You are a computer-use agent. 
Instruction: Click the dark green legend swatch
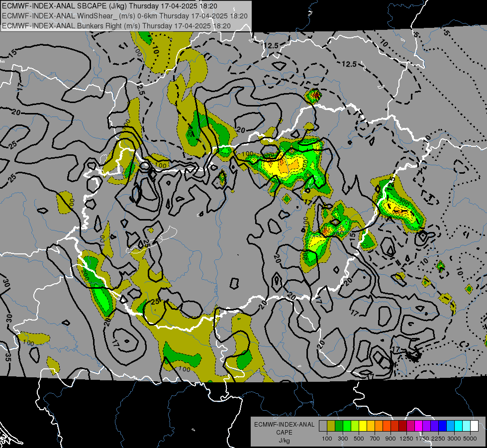(339, 426)
